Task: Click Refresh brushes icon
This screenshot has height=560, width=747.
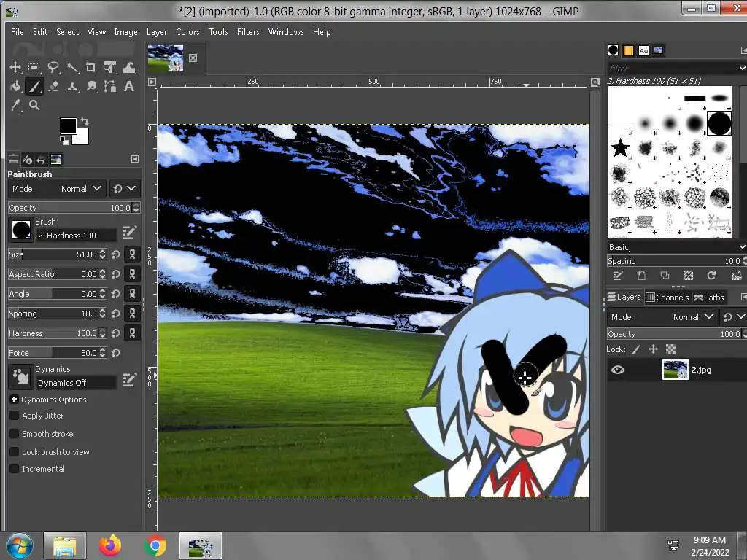Action: [x=711, y=275]
